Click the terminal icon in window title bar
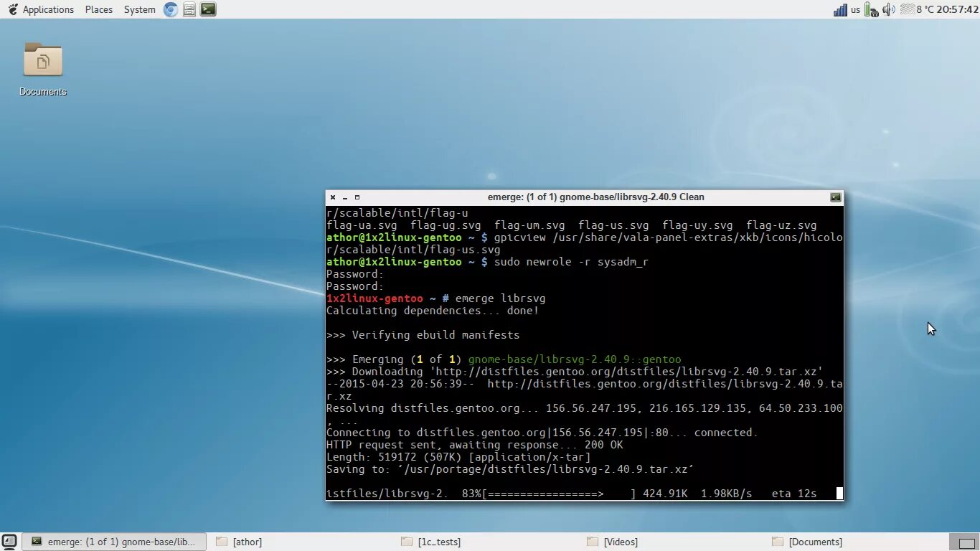 836,197
